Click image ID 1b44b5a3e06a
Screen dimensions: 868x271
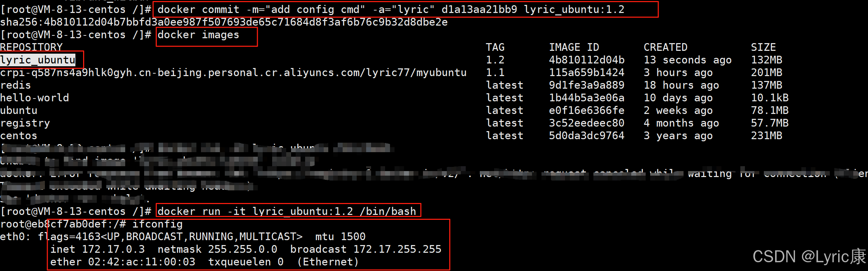pyautogui.click(x=586, y=98)
